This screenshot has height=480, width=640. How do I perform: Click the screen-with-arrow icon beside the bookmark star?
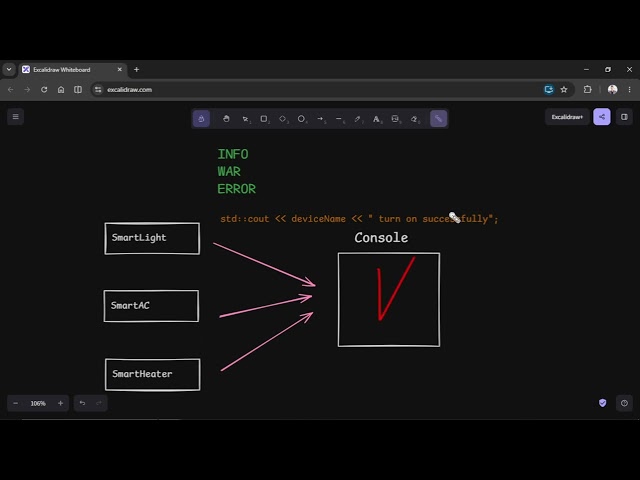coord(549,89)
